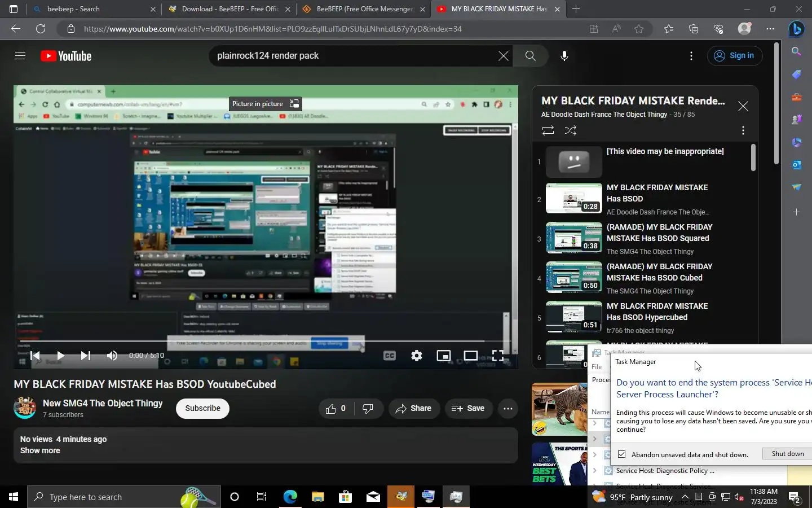
Task: Add a sidebar app with plus
Action: point(796,212)
